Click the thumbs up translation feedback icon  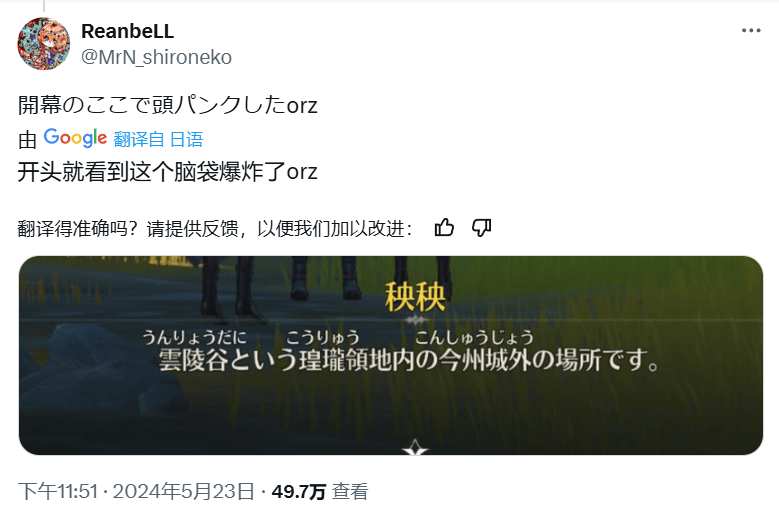[x=444, y=227]
